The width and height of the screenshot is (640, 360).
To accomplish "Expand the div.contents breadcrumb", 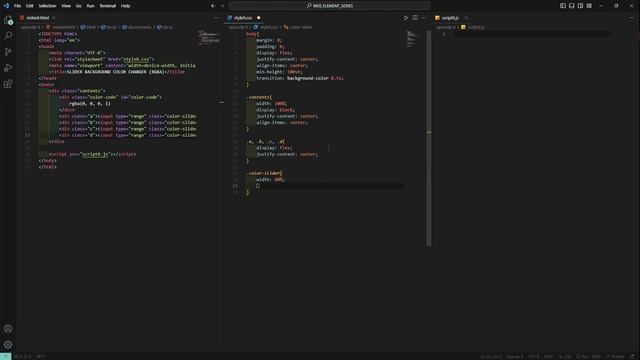I will click(x=137, y=27).
